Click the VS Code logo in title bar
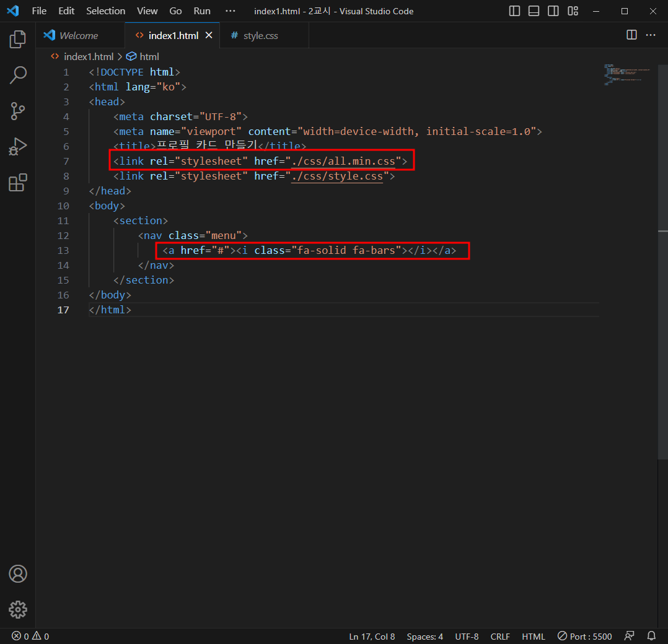Image resolution: width=668 pixels, height=644 pixels. [x=13, y=11]
